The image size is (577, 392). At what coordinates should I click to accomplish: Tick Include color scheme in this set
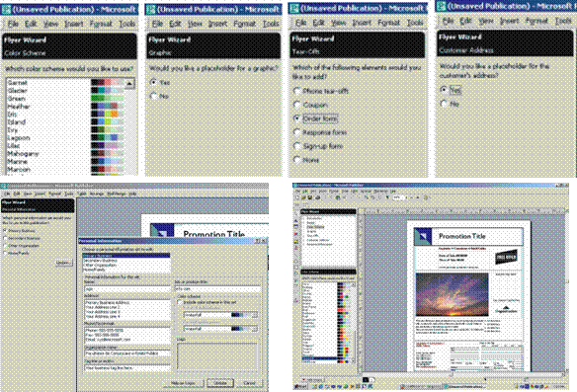point(180,302)
